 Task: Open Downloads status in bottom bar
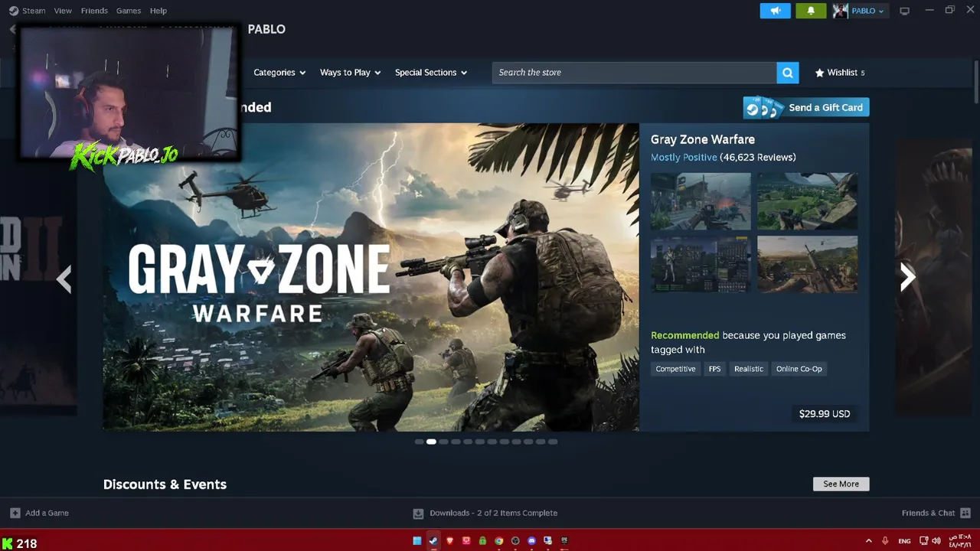point(485,513)
